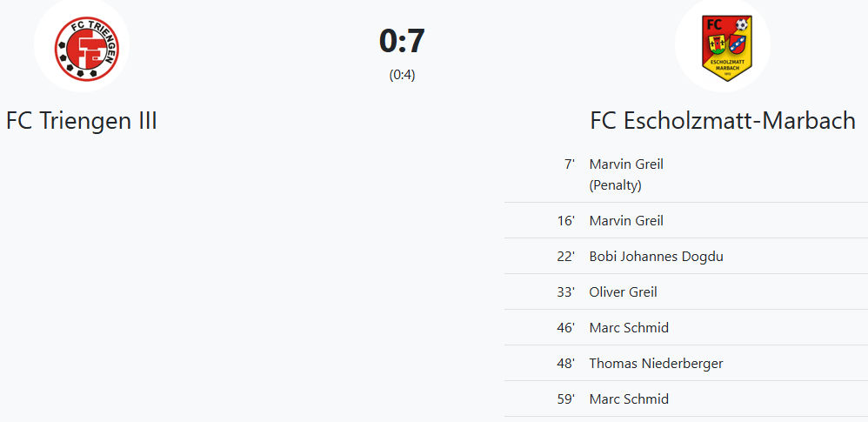Click the 22' minute marker
Image resolution: width=868 pixels, height=422 pixels.
pyautogui.click(x=566, y=257)
